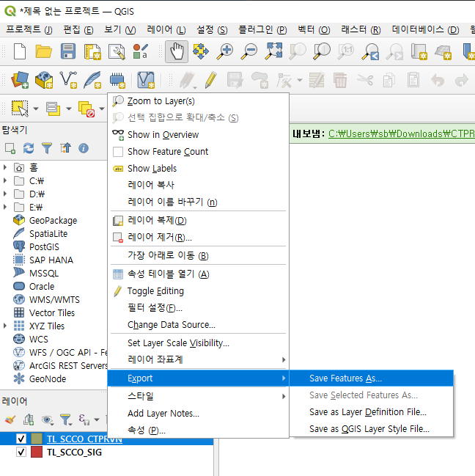Select 레이어 제거(R)... entry
This screenshot has width=475, height=476.
[x=198, y=237]
